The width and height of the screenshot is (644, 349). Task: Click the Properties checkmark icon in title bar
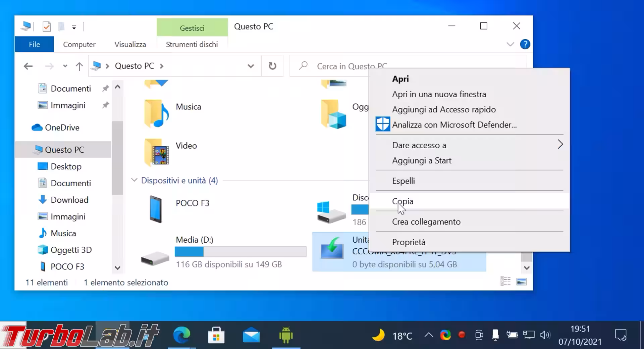(47, 27)
